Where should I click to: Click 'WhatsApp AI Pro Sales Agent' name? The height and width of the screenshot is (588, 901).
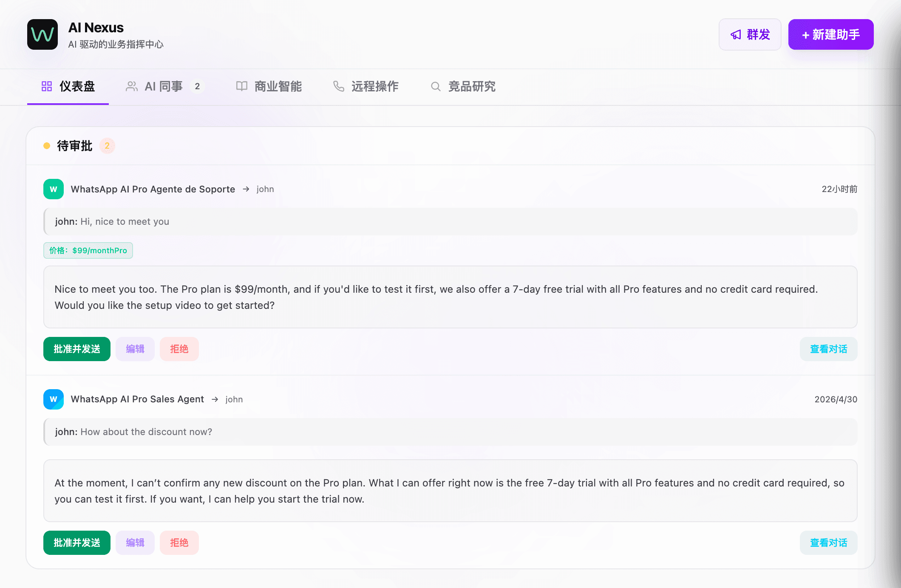click(x=137, y=399)
